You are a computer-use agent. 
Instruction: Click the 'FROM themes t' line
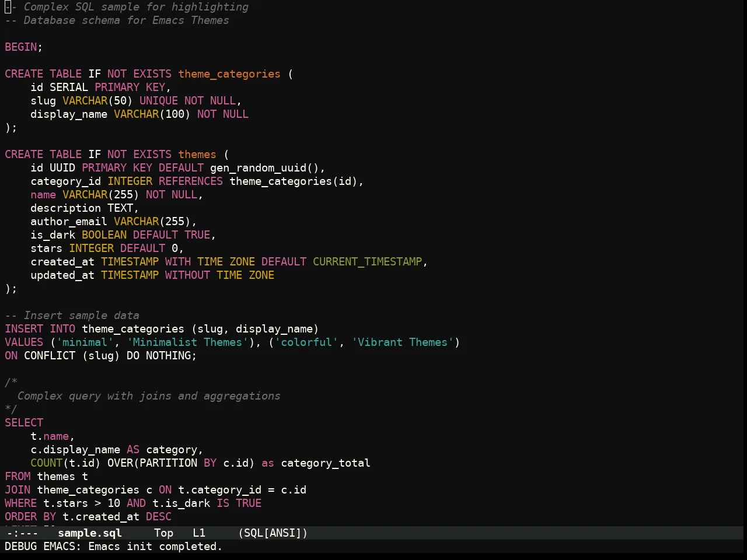pyautogui.click(x=47, y=477)
